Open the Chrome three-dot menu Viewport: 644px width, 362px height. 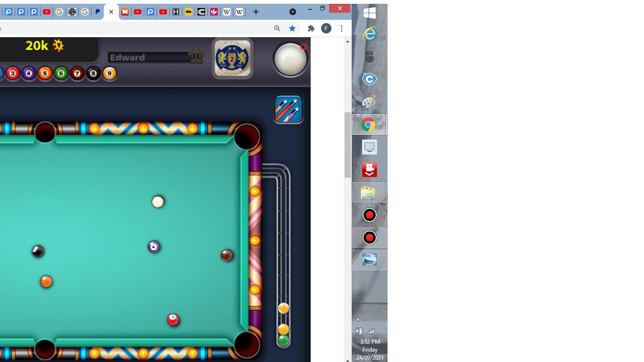341,28
